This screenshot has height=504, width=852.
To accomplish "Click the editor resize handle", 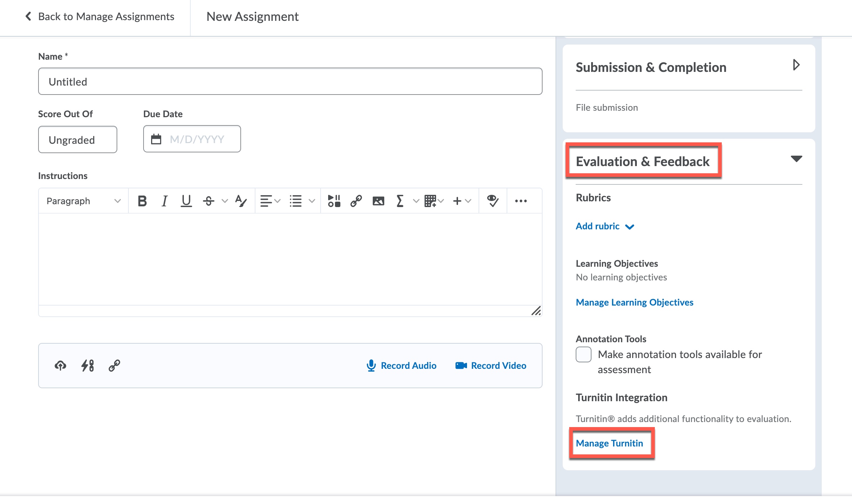I will click(536, 311).
